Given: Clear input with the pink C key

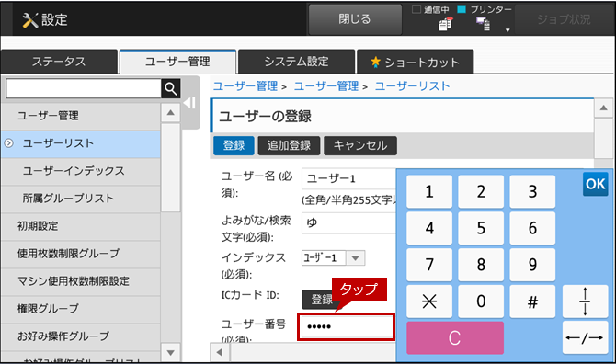Looking at the screenshot, I should click(455, 337).
